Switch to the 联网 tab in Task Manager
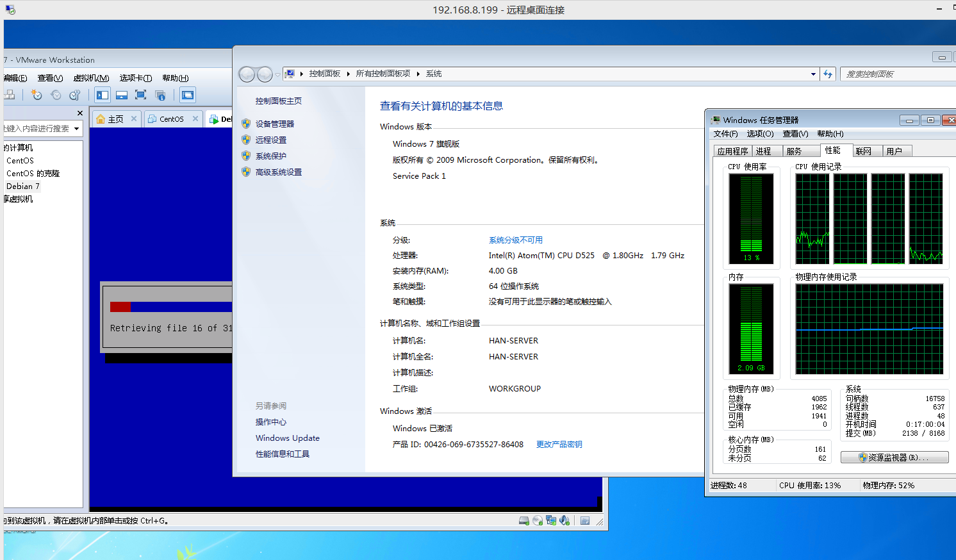Screen dimensions: 956x560 point(867,151)
